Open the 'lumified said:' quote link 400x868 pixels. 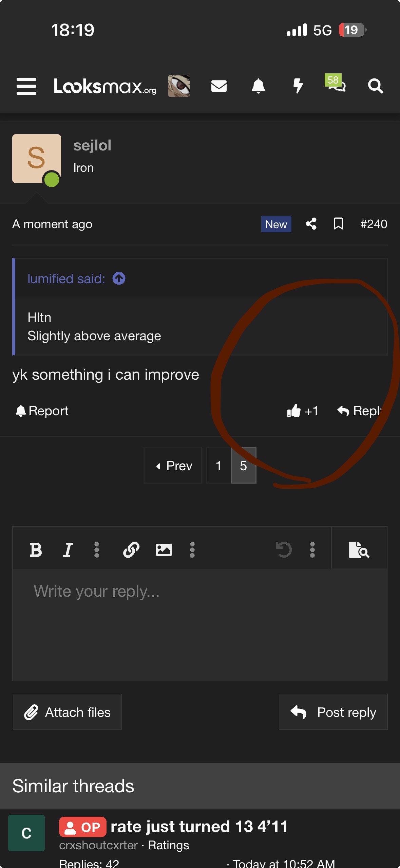coord(66,279)
